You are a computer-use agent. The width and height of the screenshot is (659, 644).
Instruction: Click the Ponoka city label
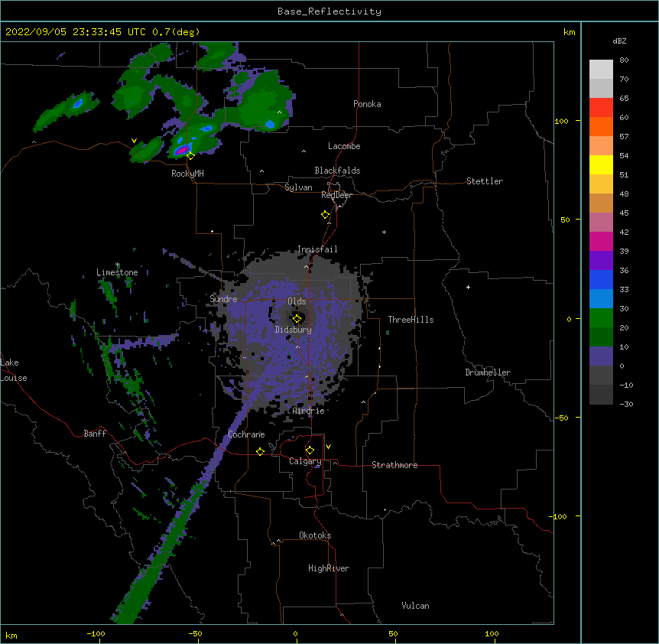click(x=367, y=104)
